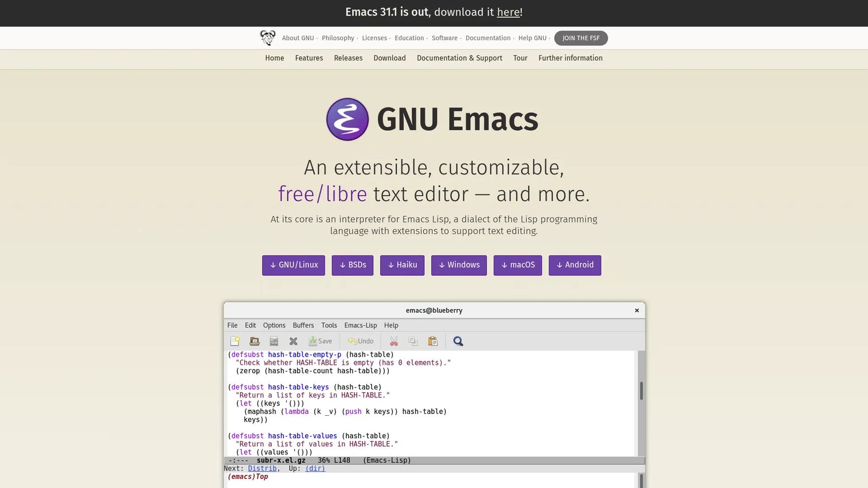Open Further information page
This screenshot has height=488, width=868.
pos(570,58)
